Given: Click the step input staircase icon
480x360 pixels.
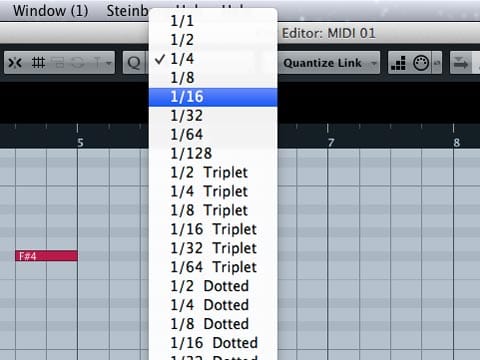Looking at the screenshot, I should tap(398, 63).
